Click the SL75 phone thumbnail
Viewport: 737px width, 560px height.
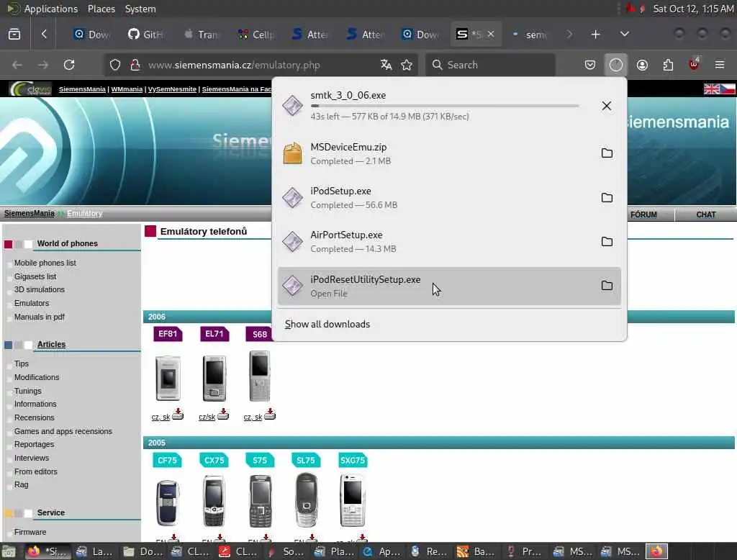[307, 500]
